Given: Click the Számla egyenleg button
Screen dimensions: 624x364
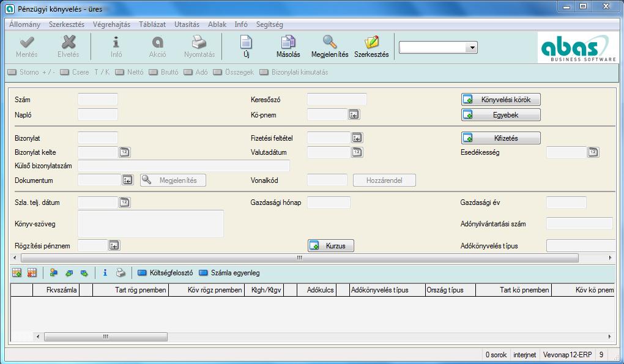Looking at the screenshot, I should [229, 273].
